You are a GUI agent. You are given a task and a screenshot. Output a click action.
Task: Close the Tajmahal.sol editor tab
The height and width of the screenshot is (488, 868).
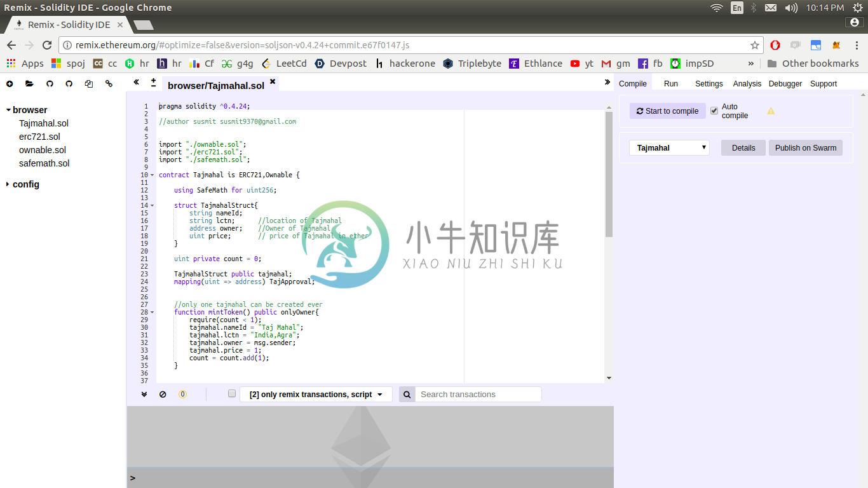point(273,81)
